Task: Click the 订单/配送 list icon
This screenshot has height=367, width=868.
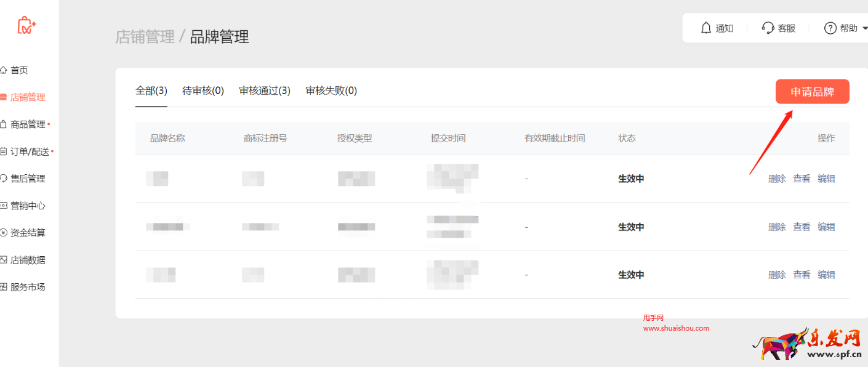Action: point(4,151)
